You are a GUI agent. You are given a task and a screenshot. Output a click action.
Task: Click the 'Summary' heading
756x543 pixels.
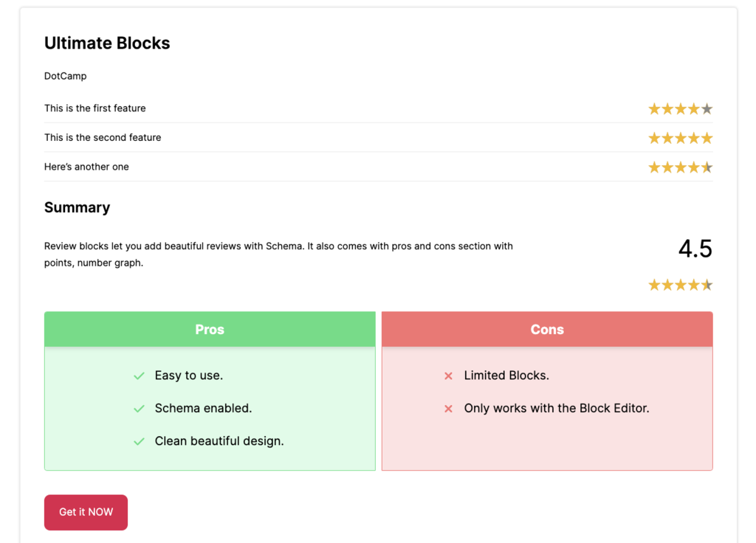(x=77, y=207)
